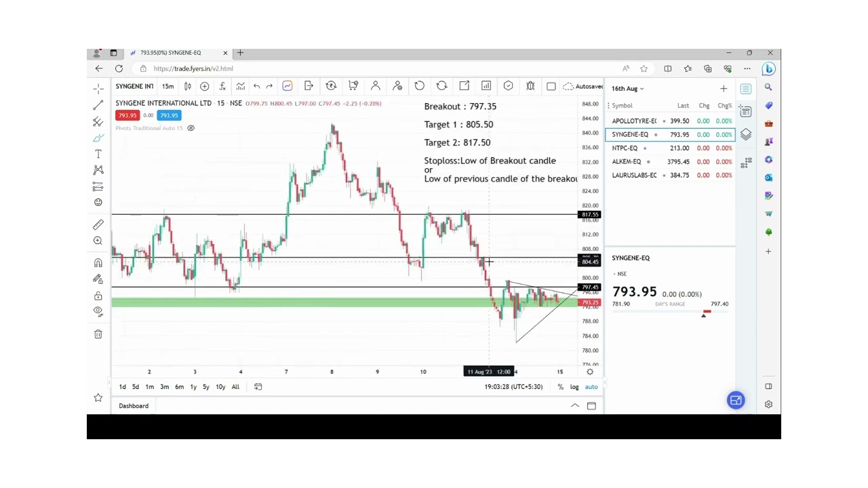Select the 5d time range
The image size is (868, 488).
click(x=136, y=386)
